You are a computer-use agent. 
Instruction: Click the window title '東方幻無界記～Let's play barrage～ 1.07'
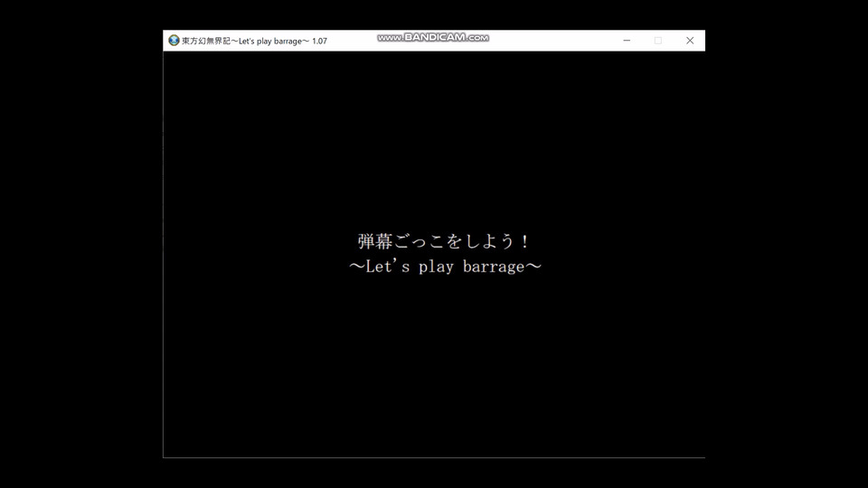(255, 41)
